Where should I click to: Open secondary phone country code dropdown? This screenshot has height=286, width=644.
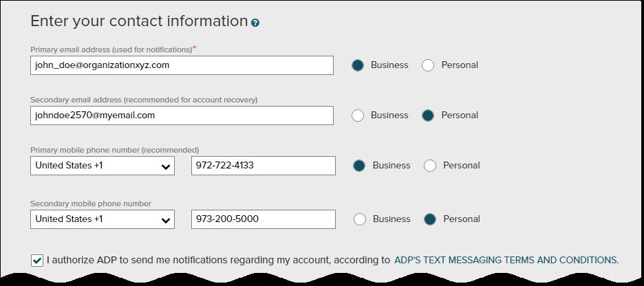103,219
